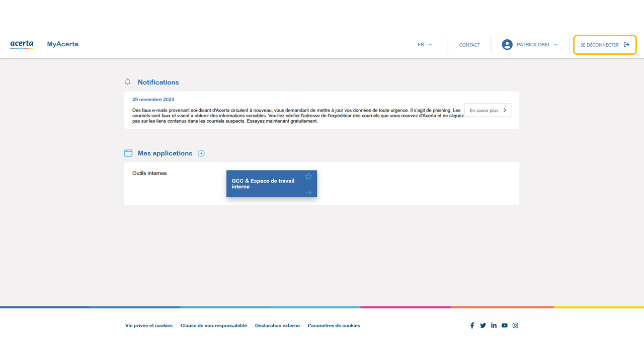Screen dimensions: 644x362
Task: Open Vie privée et cookies link
Action: [x=149, y=326]
